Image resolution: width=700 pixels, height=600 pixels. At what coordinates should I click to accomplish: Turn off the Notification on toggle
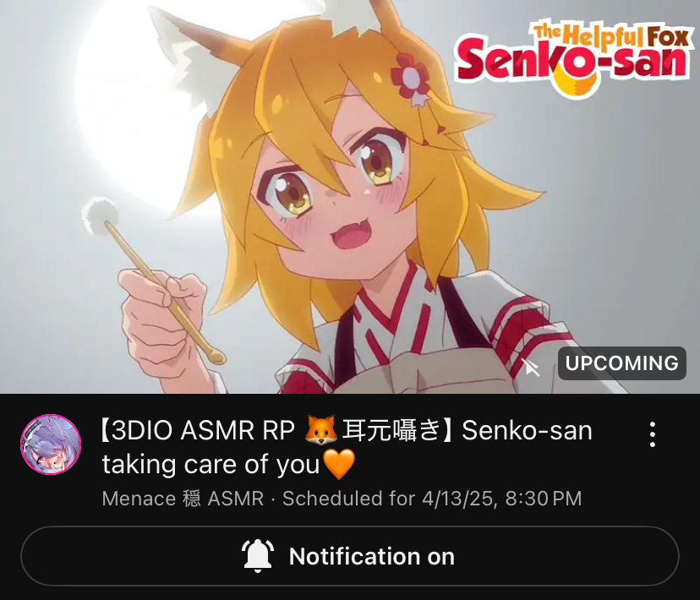tap(349, 556)
